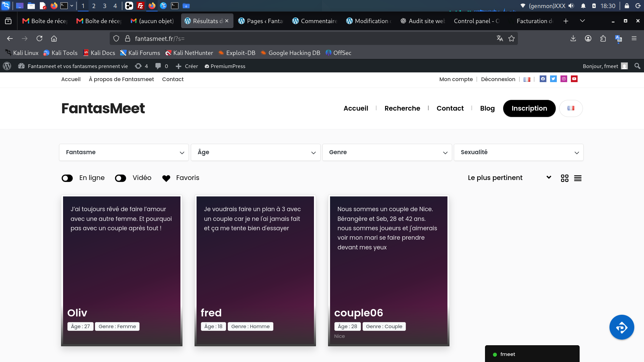Image resolution: width=644 pixels, height=362 pixels.
Task: Open Firefox application hamburger menu
Action: (634, 39)
